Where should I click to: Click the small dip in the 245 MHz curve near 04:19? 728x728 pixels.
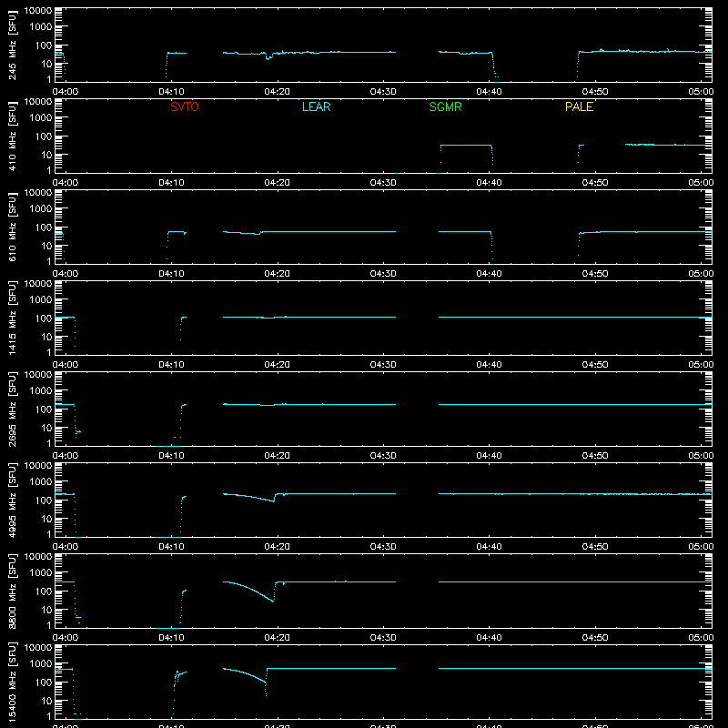click(268, 58)
